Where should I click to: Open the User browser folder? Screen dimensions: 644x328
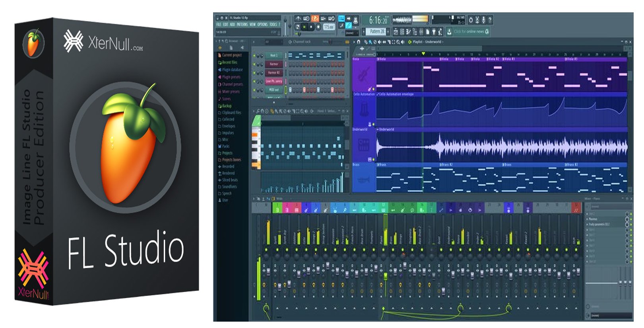[x=223, y=200]
